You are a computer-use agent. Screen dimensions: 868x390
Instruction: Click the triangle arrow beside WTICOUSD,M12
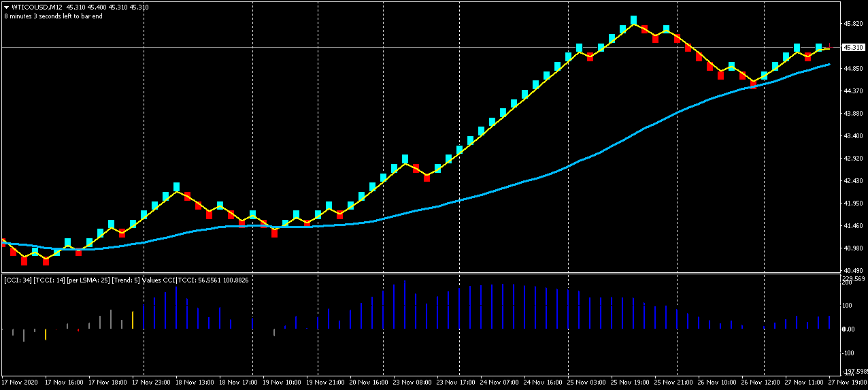click(x=5, y=7)
